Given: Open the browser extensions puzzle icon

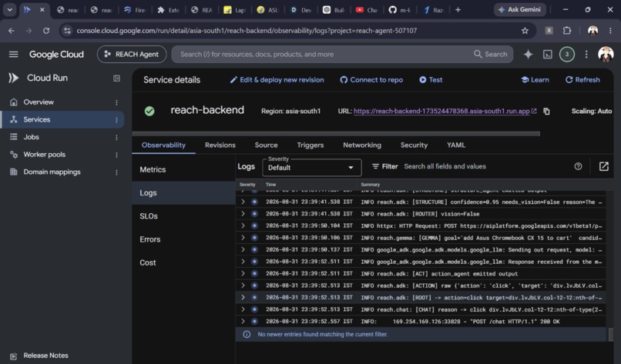Looking at the screenshot, I should click(x=567, y=31).
